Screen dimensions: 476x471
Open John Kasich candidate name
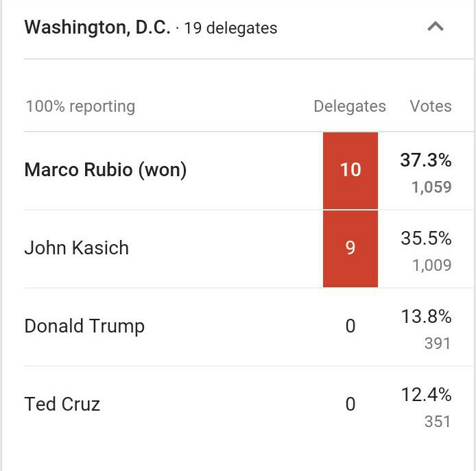coord(76,247)
